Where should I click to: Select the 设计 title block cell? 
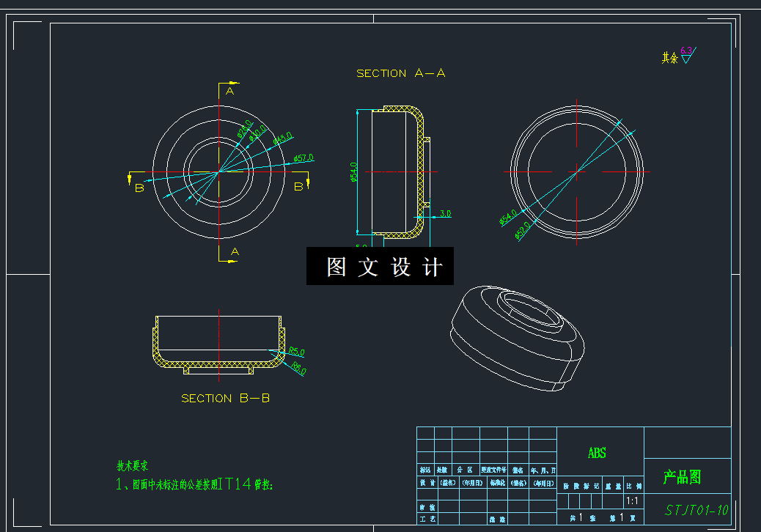tap(427, 483)
